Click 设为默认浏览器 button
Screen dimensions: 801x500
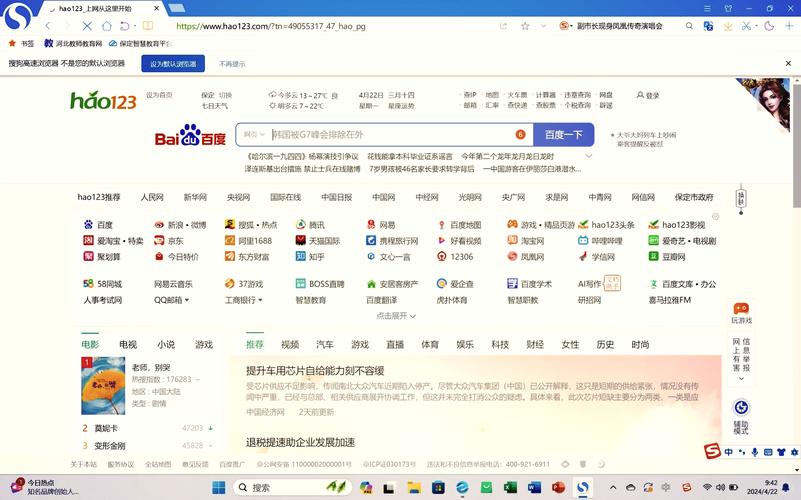click(173, 64)
